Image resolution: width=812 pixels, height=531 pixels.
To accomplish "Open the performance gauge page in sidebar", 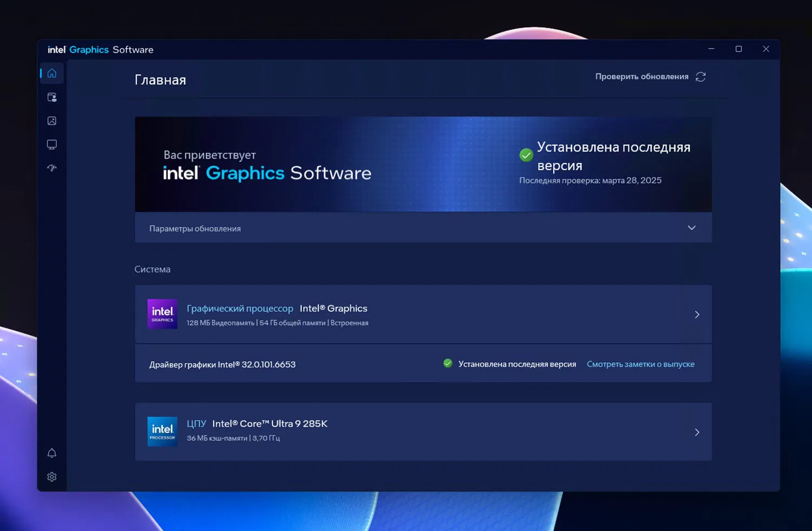I will pyautogui.click(x=52, y=168).
